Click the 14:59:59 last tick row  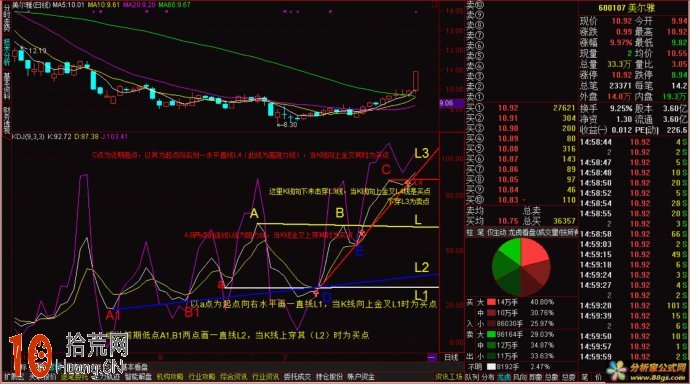click(x=633, y=357)
